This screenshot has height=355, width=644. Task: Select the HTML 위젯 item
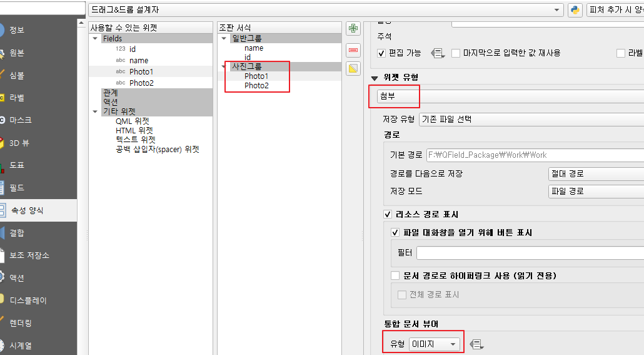134,130
